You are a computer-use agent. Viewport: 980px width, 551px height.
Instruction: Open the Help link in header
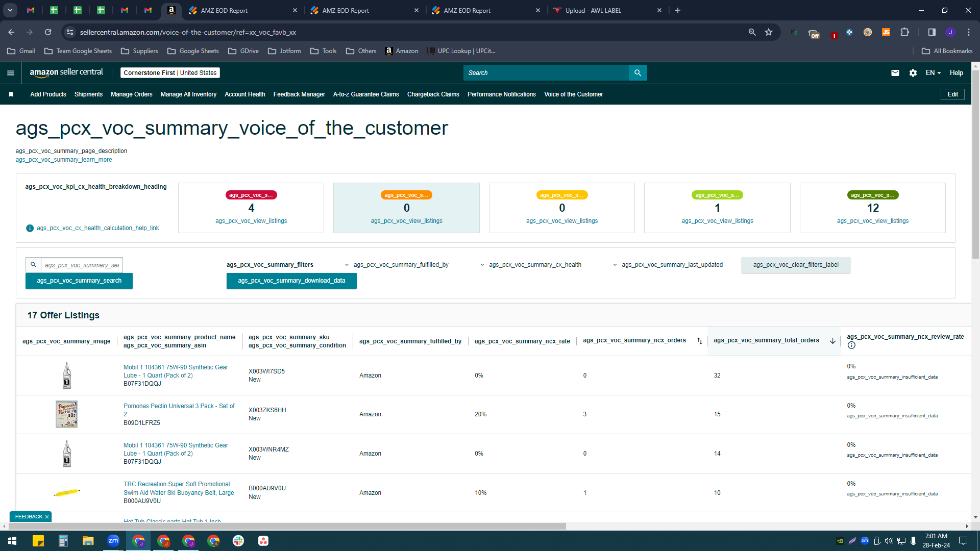tap(957, 73)
